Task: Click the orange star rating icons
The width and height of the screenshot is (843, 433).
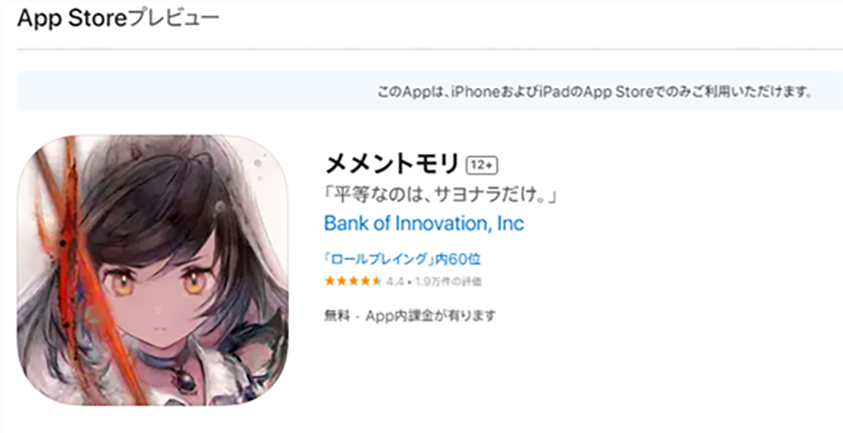Action: tap(353, 281)
